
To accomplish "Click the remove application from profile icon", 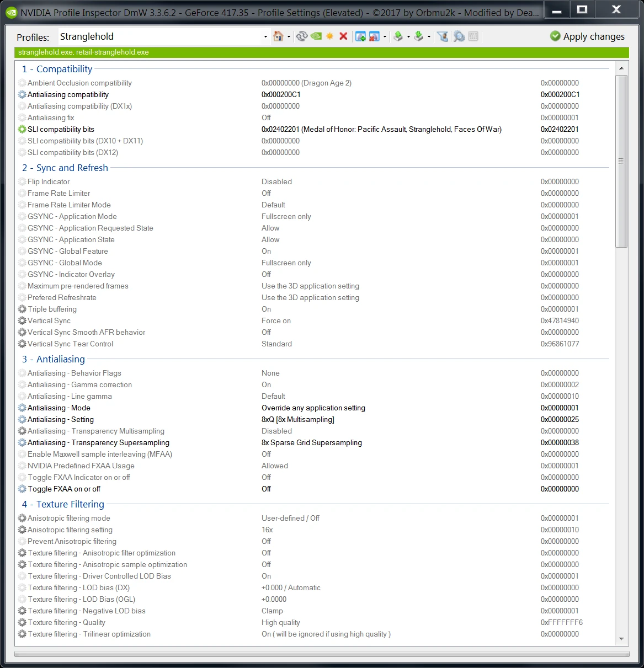I will click(375, 36).
